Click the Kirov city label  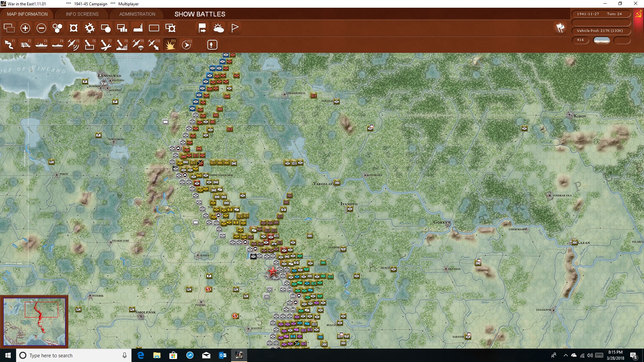pyautogui.click(x=580, y=116)
